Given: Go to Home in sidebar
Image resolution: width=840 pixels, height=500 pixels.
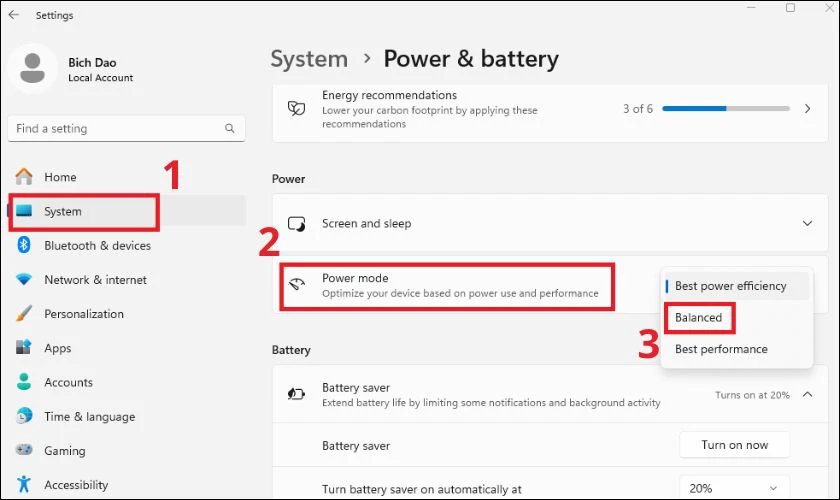Looking at the screenshot, I should 60,177.
